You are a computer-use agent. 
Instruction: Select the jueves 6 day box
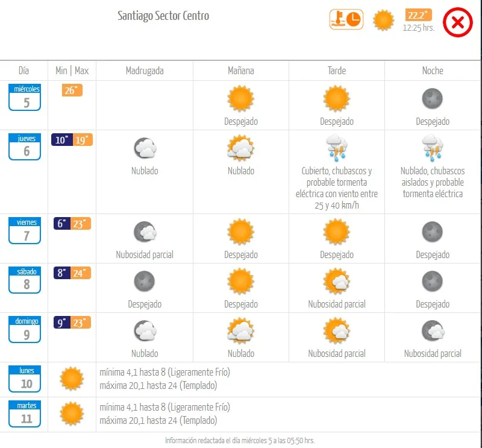(25, 147)
